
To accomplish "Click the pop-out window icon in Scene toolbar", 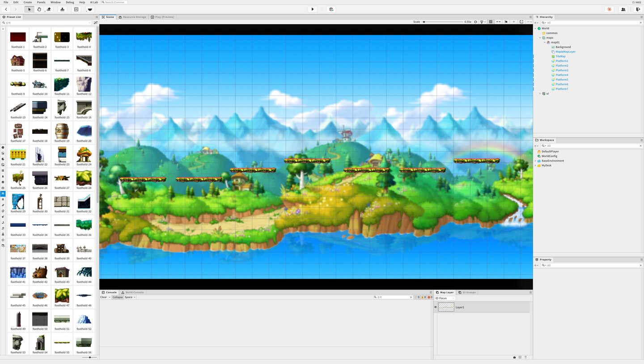I will [x=521, y=21].
